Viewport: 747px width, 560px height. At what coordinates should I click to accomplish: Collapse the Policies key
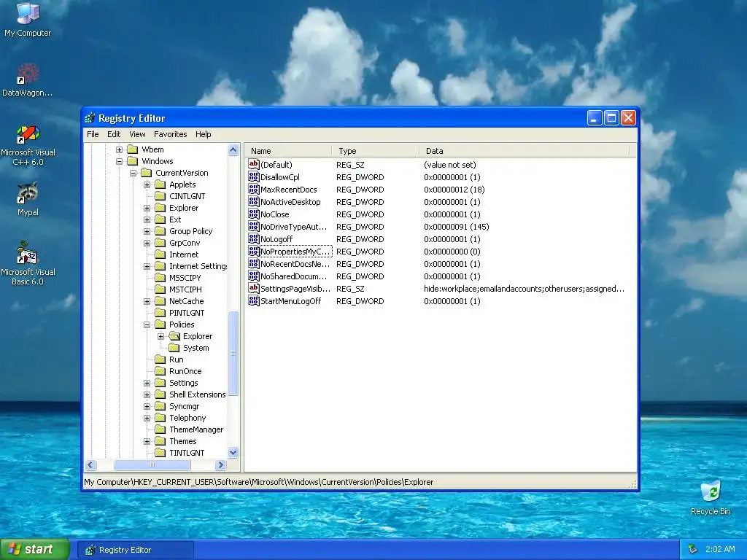[x=147, y=324]
